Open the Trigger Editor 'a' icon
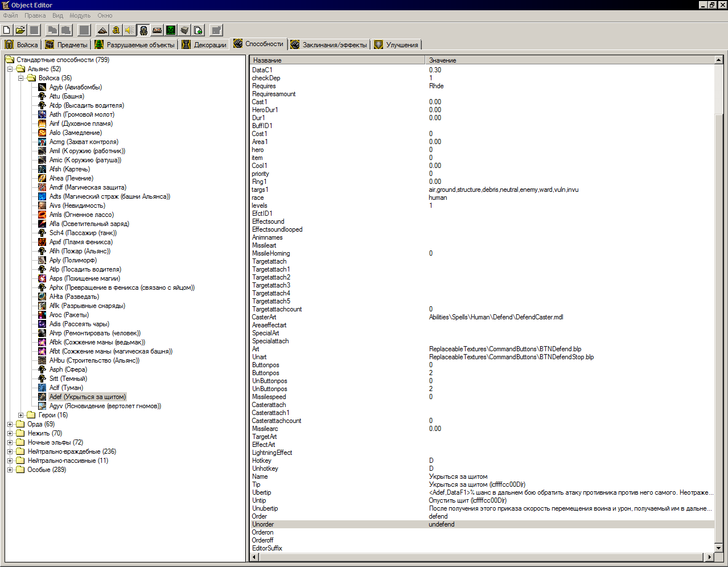728x567 pixels. [116, 30]
